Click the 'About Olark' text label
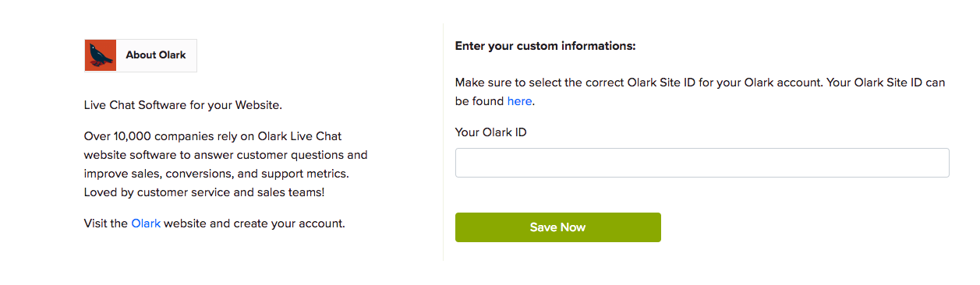980x285 pixels. (x=156, y=55)
